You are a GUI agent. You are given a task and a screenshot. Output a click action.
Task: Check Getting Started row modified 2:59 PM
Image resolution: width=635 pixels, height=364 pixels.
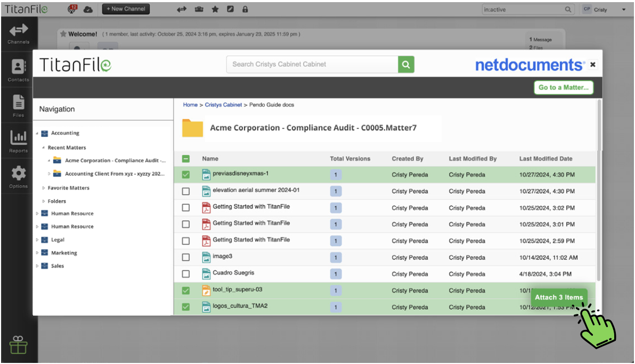click(186, 241)
